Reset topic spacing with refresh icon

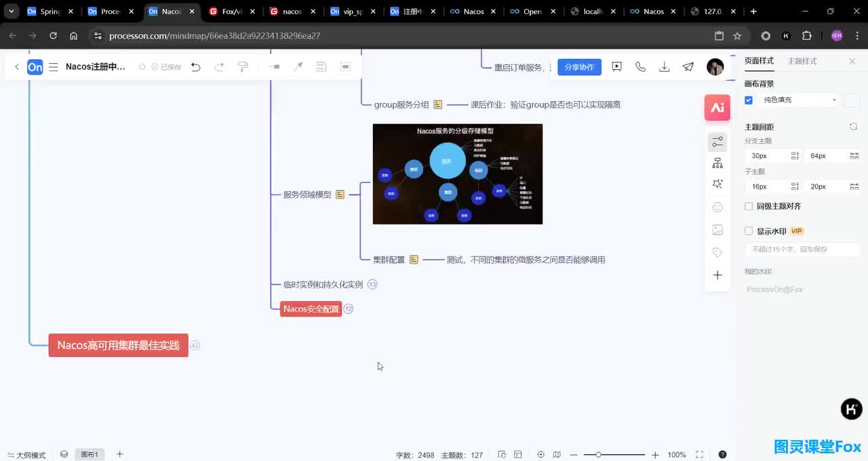click(x=854, y=127)
